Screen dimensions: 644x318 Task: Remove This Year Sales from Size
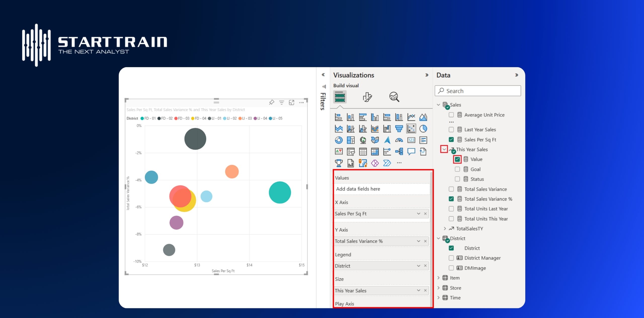click(x=425, y=290)
